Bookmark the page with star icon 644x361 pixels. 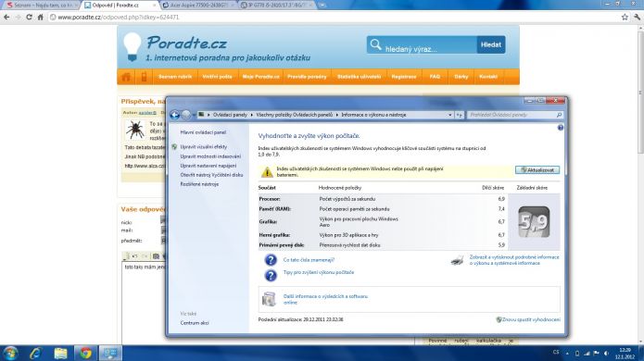point(625,18)
